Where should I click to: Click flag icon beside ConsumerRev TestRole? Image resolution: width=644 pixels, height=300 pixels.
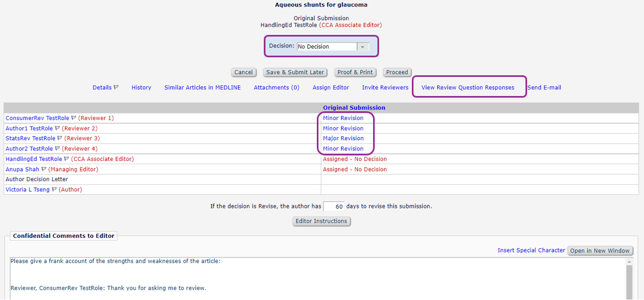click(x=74, y=118)
